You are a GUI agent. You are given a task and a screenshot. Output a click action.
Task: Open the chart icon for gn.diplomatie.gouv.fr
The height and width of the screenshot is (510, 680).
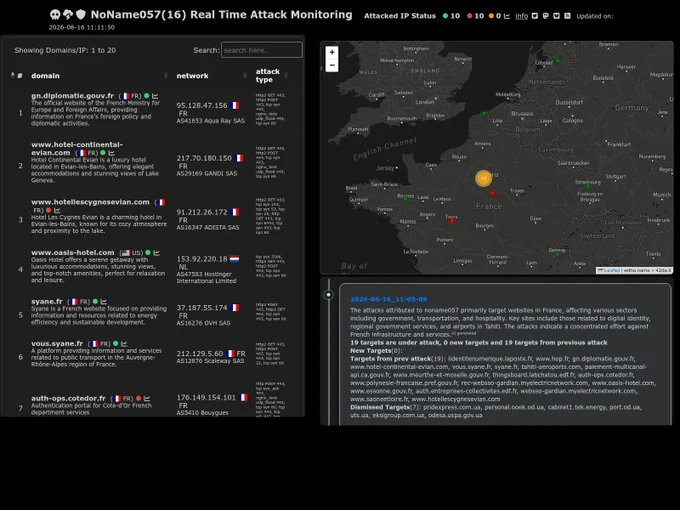[155, 96]
